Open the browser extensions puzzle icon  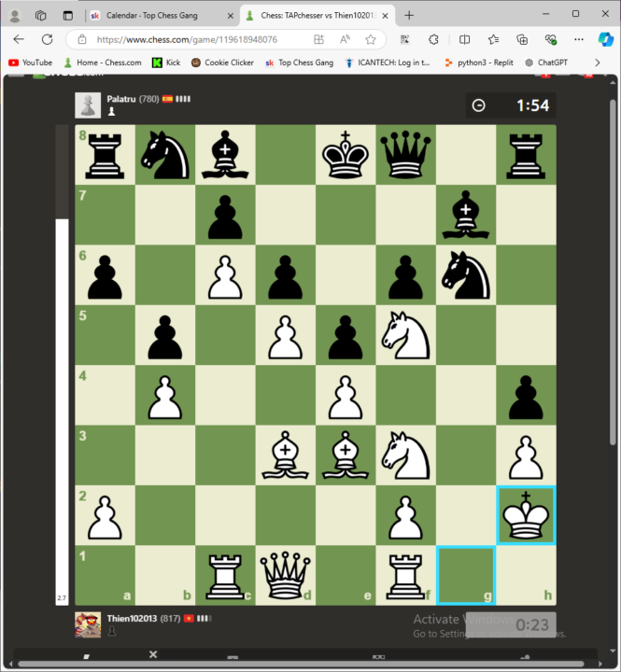coord(433,39)
